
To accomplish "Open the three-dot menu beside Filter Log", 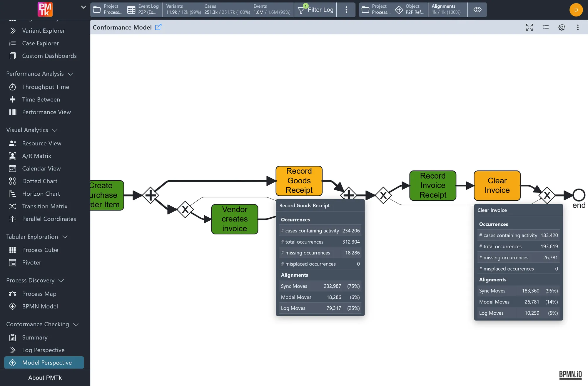I will pyautogui.click(x=346, y=10).
